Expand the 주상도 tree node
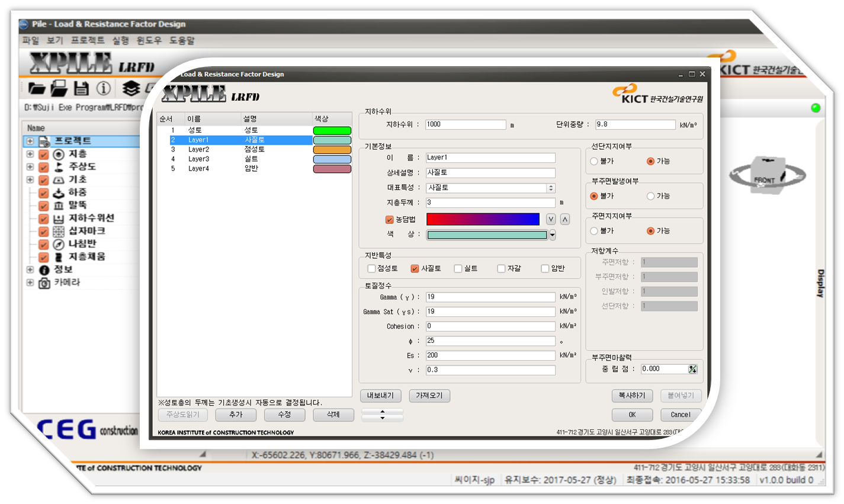The width and height of the screenshot is (844, 504). click(x=30, y=167)
